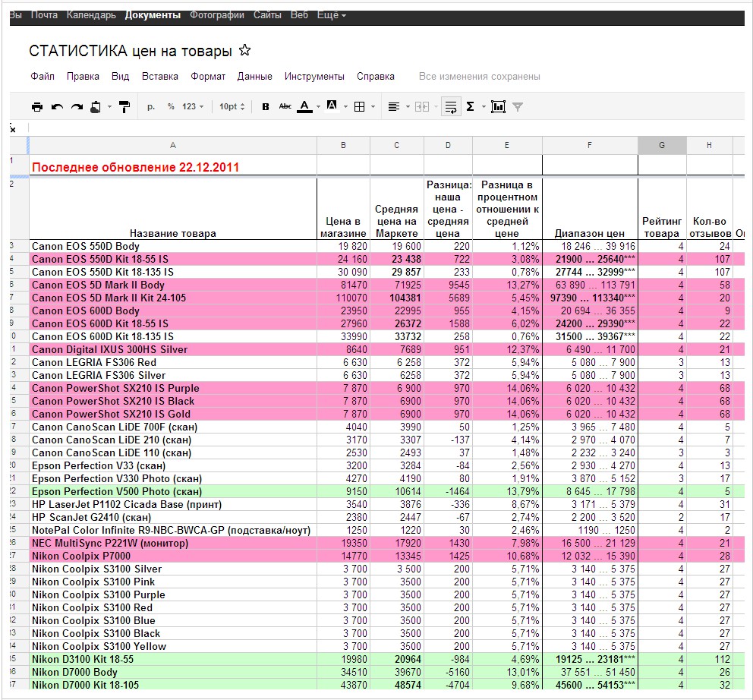Screen dimensions: 753x700
Task: Format as percent with the % button
Action: (x=171, y=106)
